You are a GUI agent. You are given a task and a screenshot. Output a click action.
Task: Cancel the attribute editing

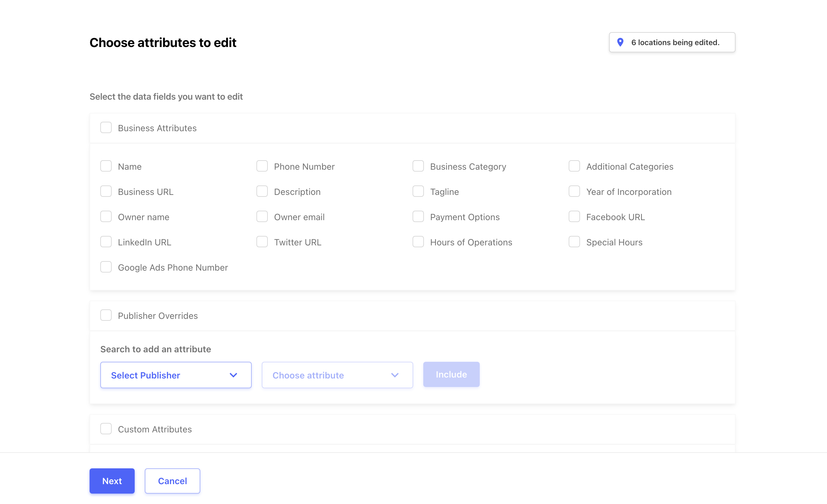pos(173,481)
